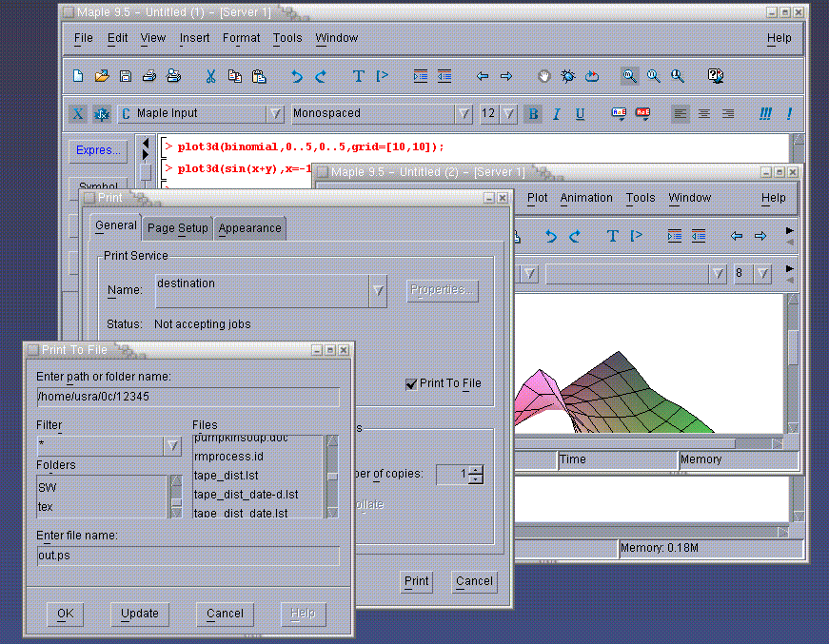Click OK in Print To File dialog
Image resolution: width=829 pixels, height=644 pixels.
coord(65,614)
